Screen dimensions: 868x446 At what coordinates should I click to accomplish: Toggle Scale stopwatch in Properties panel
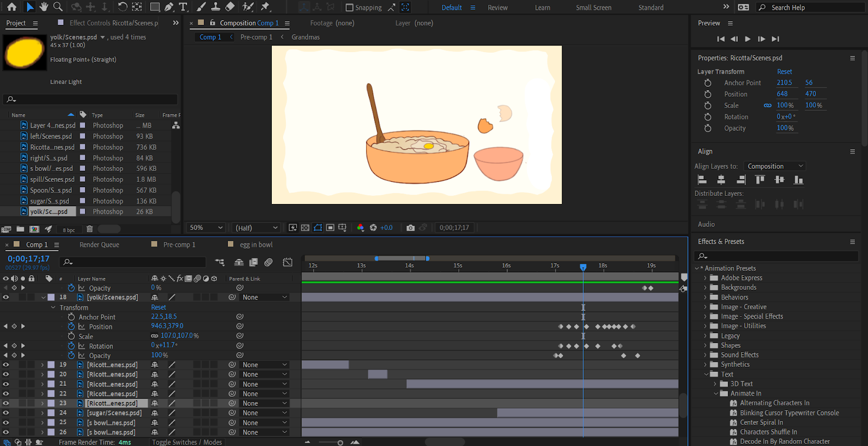[707, 106]
